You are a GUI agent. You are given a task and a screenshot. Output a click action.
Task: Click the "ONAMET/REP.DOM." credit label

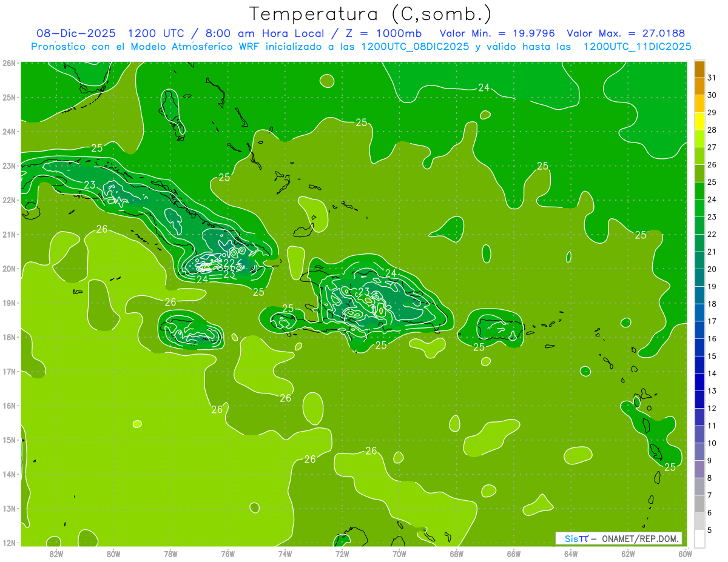coord(641,538)
